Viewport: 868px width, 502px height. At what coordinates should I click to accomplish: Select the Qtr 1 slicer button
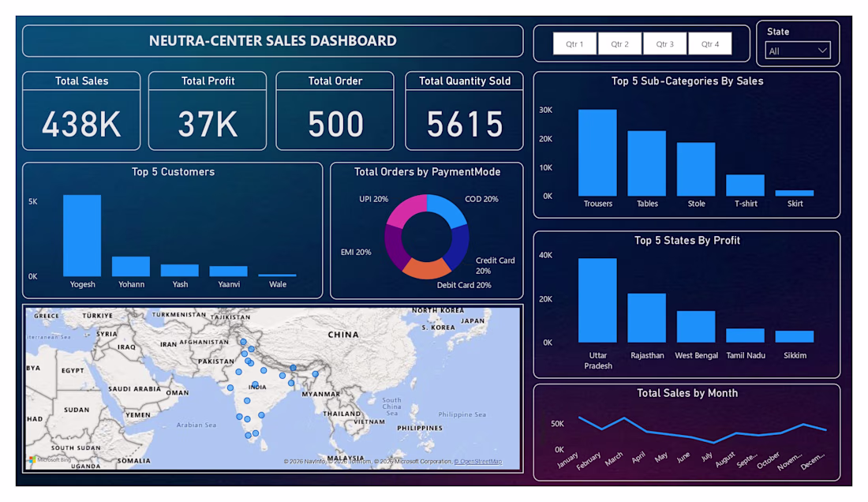[574, 43]
